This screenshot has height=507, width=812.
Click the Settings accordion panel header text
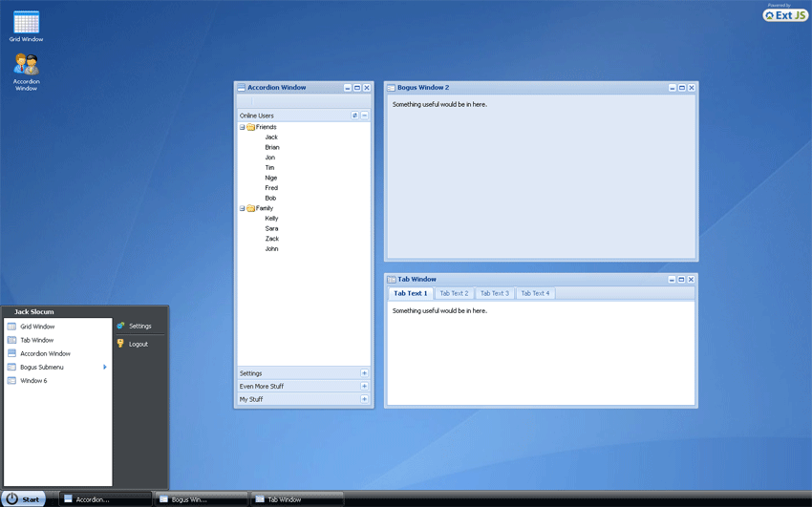point(250,373)
